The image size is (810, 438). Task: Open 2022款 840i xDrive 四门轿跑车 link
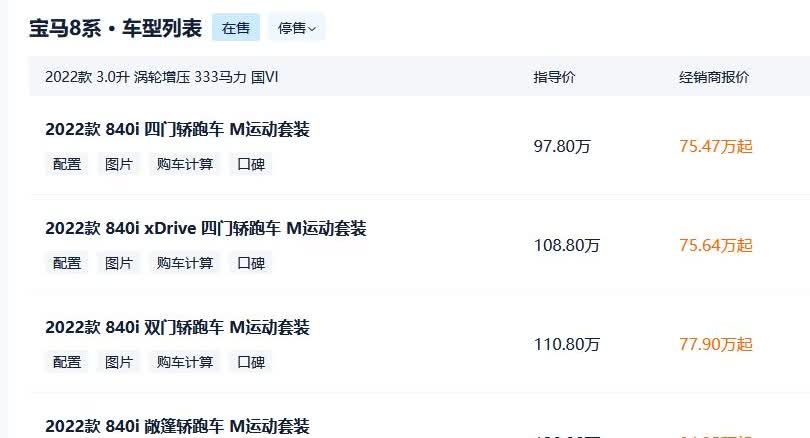point(206,228)
